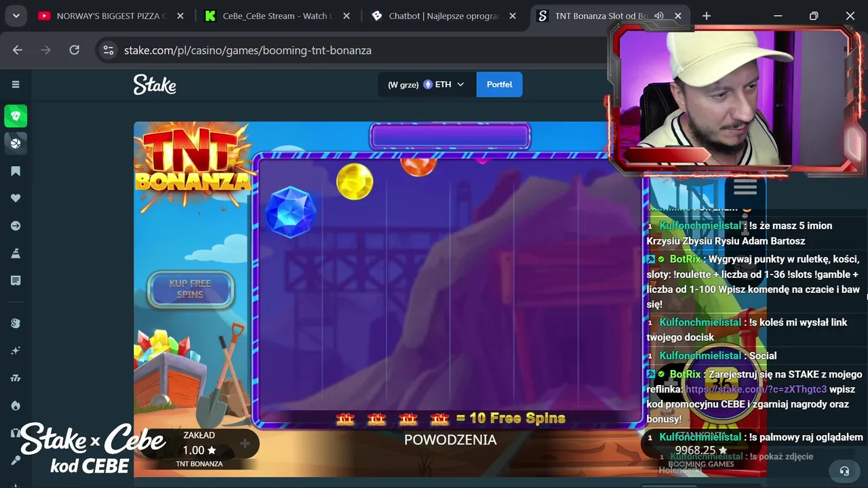
Task: Open the green Casino cards icon in sidebar
Action: tap(16, 116)
